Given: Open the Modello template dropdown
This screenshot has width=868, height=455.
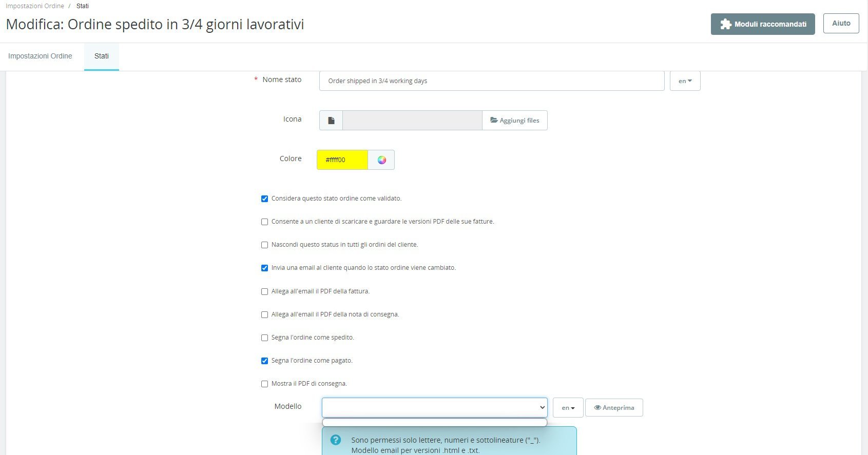Looking at the screenshot, I should point(434,408).
